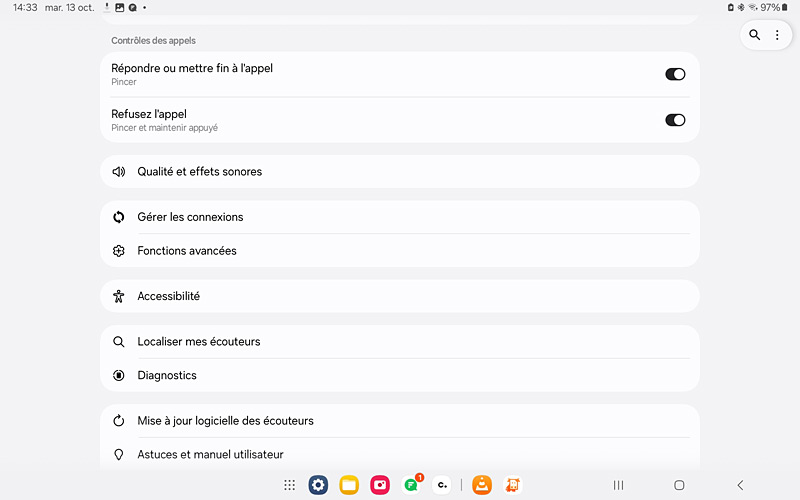Open the search magnifier icon

pos(754,35)
